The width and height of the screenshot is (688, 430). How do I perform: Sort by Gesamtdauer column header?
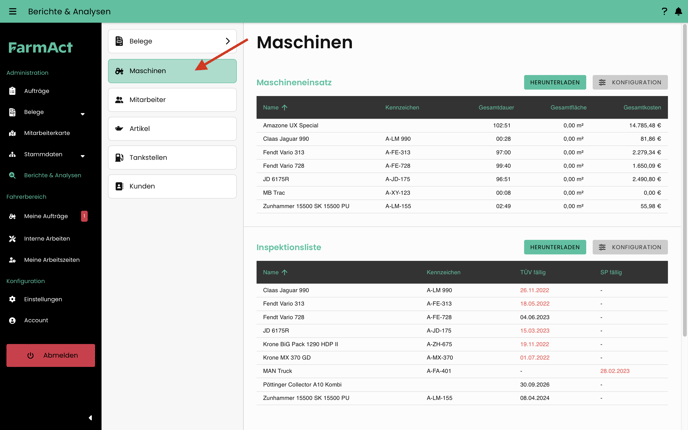click(496, 108)
